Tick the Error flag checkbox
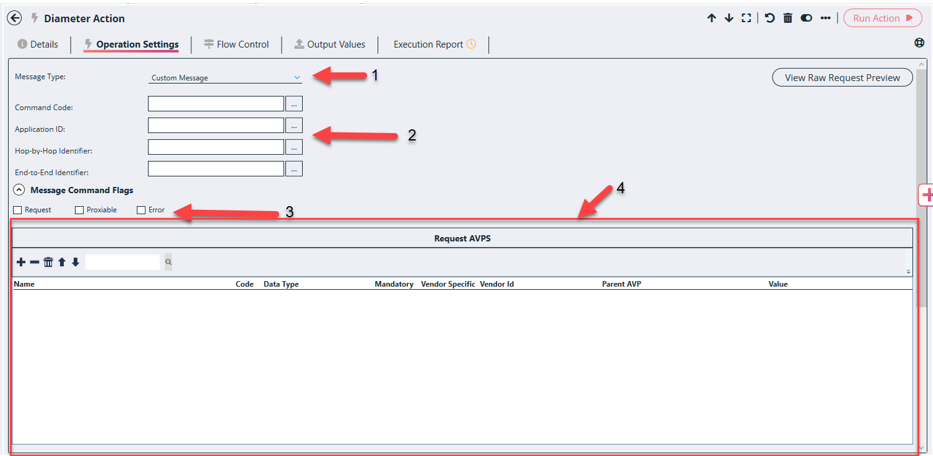Image resolution: width=933 pixels, height=456 pixels. tap(141, 210)
